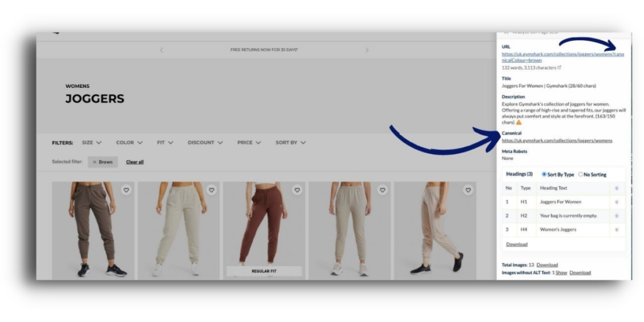The width and height of the screenshot is (644, 322).
Task: Open the brown joggers product image
Action: [x=93, y=231]
